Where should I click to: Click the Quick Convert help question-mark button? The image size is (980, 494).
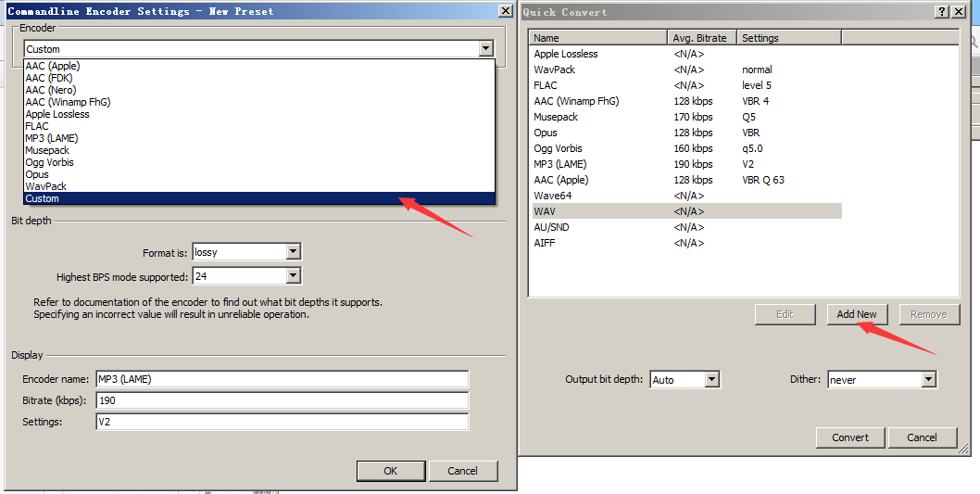[943, 12]
